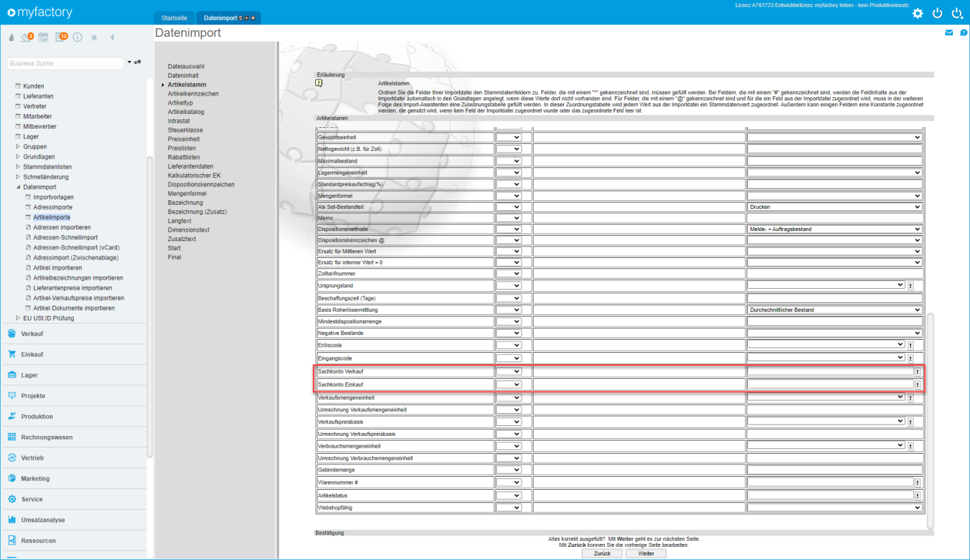970x560 pixels.
Task: Go to the Preislisten wizard step
Action: [x=182, y=148]
